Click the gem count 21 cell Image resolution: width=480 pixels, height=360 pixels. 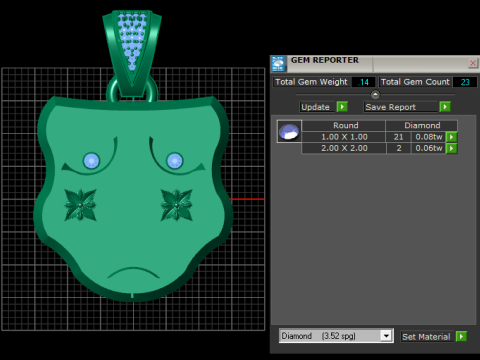point(398,137)
